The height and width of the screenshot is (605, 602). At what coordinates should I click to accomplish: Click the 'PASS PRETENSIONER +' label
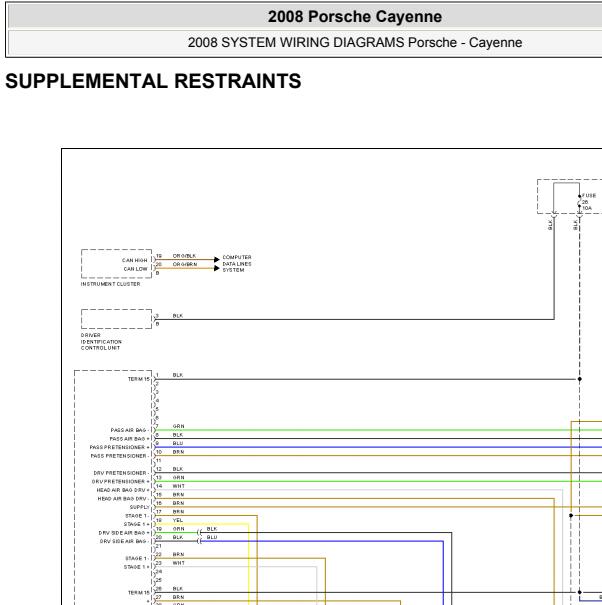point(119,447)
